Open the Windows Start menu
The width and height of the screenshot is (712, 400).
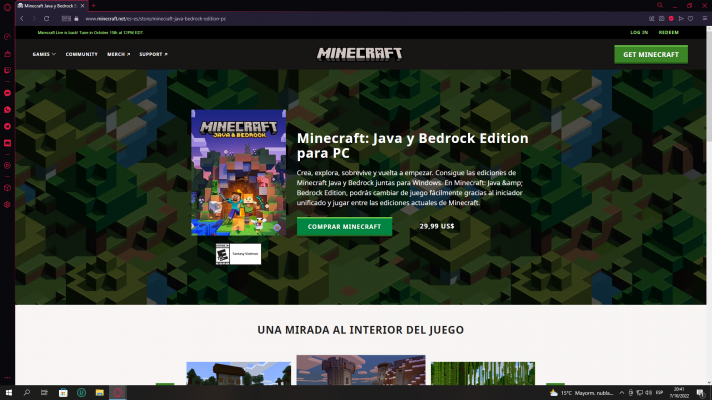(x=9, y=393)
